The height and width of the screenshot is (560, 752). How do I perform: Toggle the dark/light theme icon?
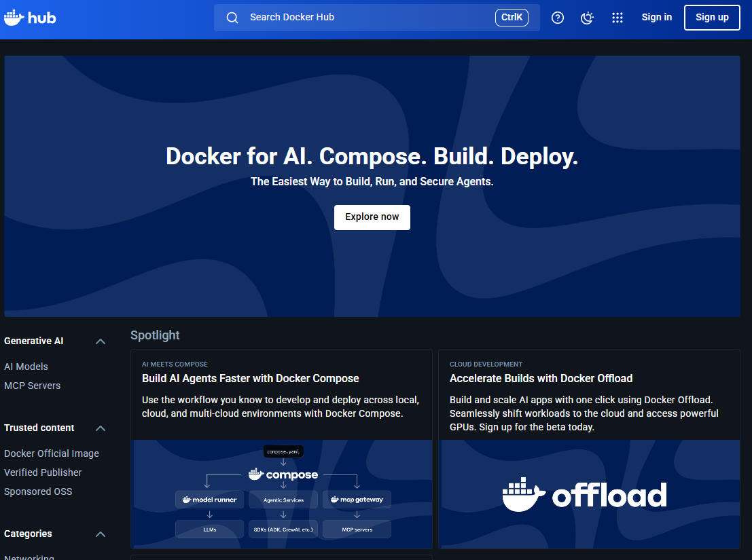[587, 18]
